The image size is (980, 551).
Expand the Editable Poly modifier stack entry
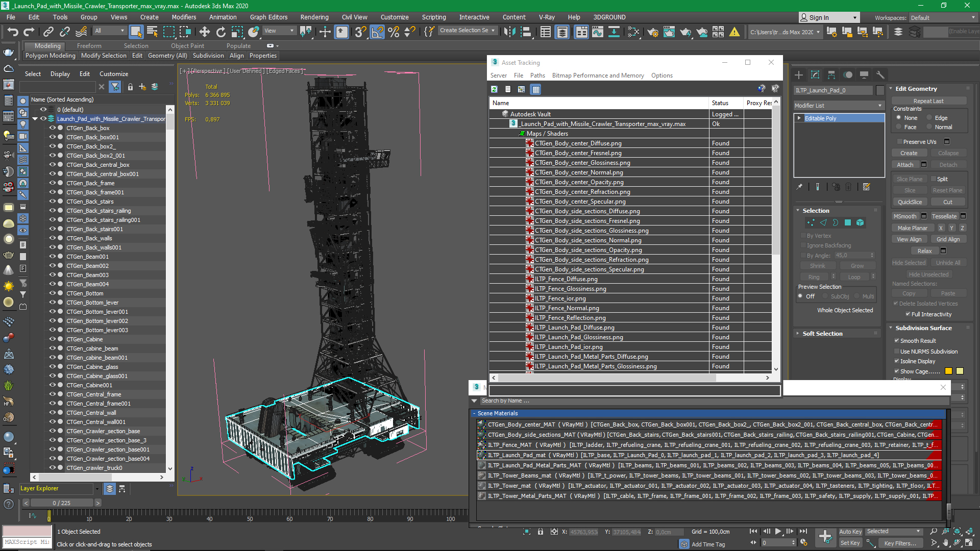(799, 118)
